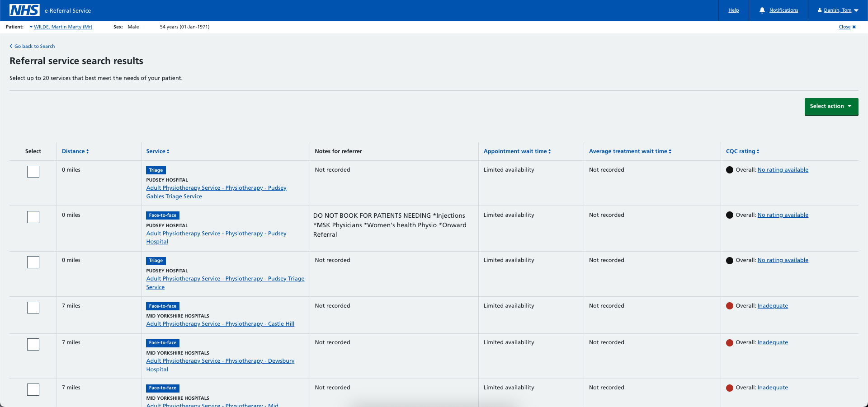Click the NHS logo
Image resolution: width=868 pixels, height=407 pixels.
coord(24,10)
